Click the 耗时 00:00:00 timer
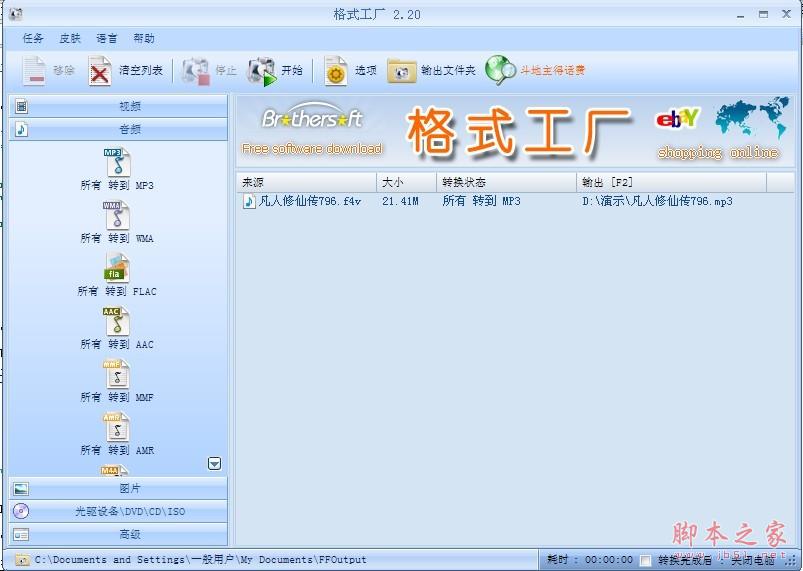The height and width of the screenshot is (571, 803). pyautogui.click(x=590, y=560)
